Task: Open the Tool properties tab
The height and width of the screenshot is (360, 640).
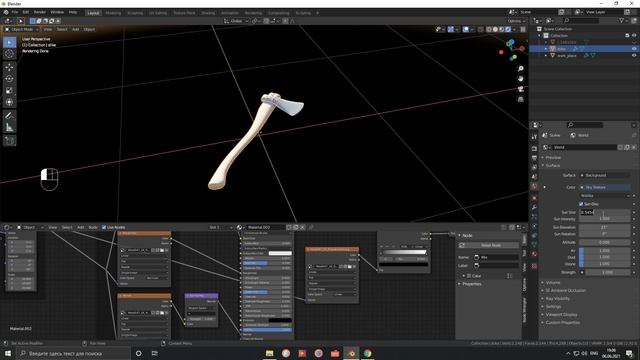Action: pos(534,137)
